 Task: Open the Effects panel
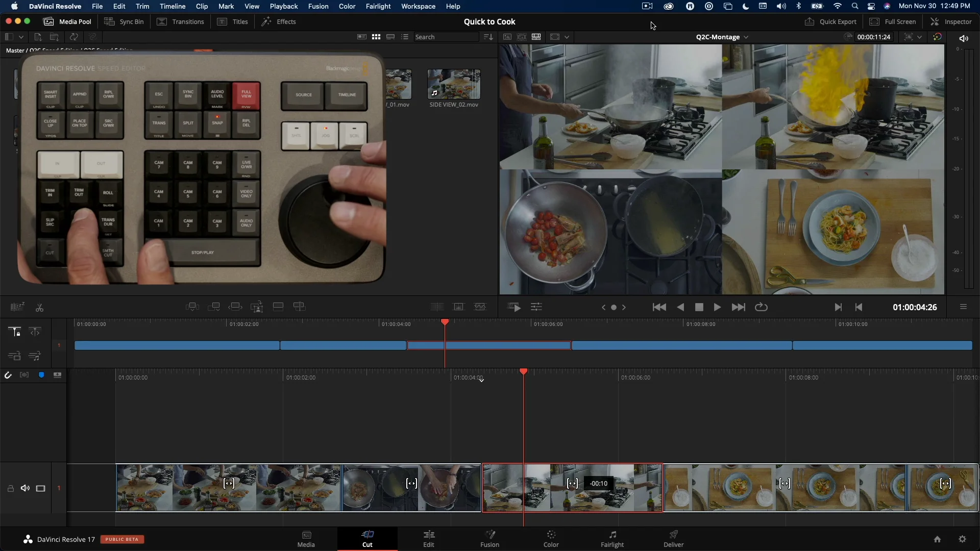pos(279,21)
